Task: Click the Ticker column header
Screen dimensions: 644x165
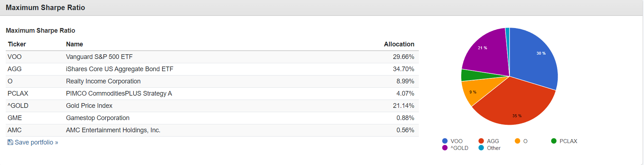Action: coord(17,44)
